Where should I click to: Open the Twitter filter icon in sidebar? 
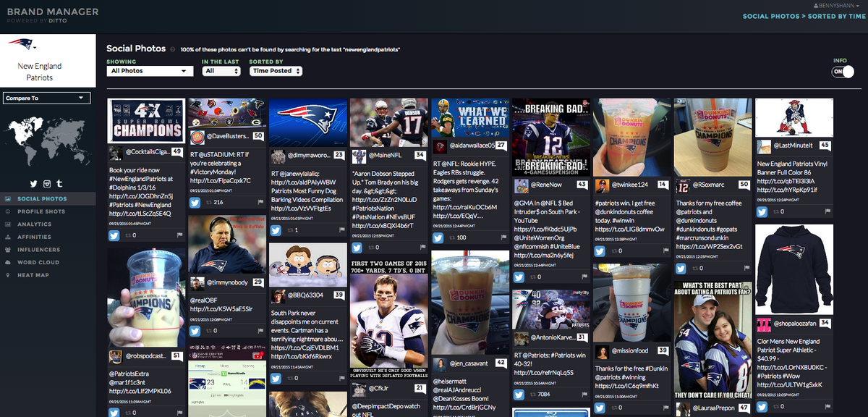[33, 184]
